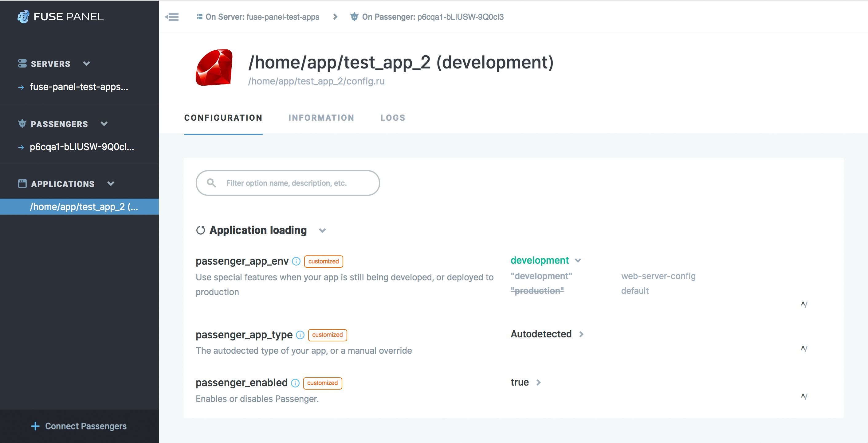
Task: Open On Server fuse-panel-test-apps breadcrumb
Action: point(258,17)
